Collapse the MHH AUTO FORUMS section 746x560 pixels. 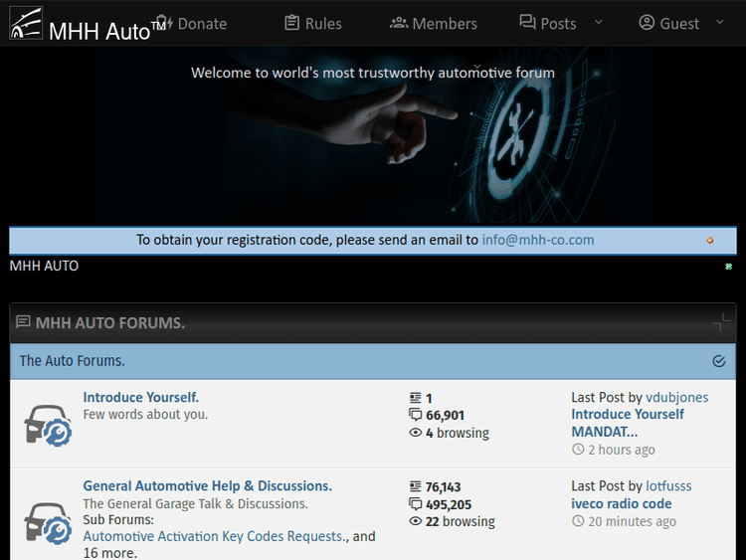(x=722, y=322)
